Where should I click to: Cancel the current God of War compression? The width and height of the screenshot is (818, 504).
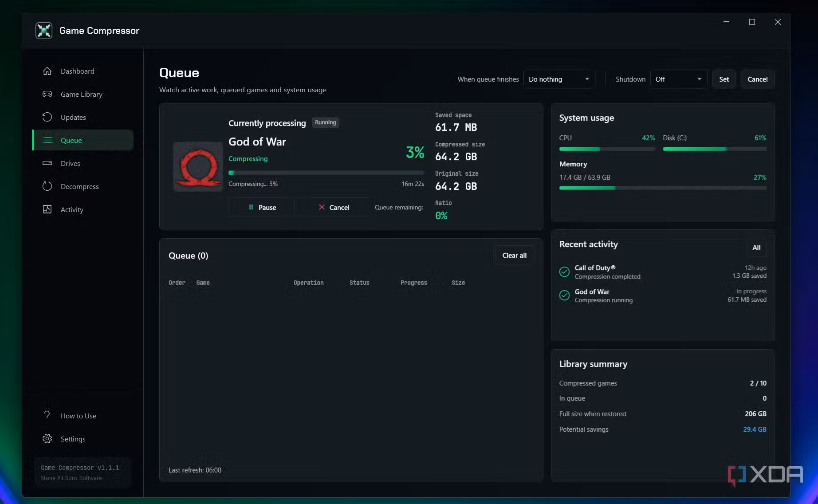pos(334,207)
